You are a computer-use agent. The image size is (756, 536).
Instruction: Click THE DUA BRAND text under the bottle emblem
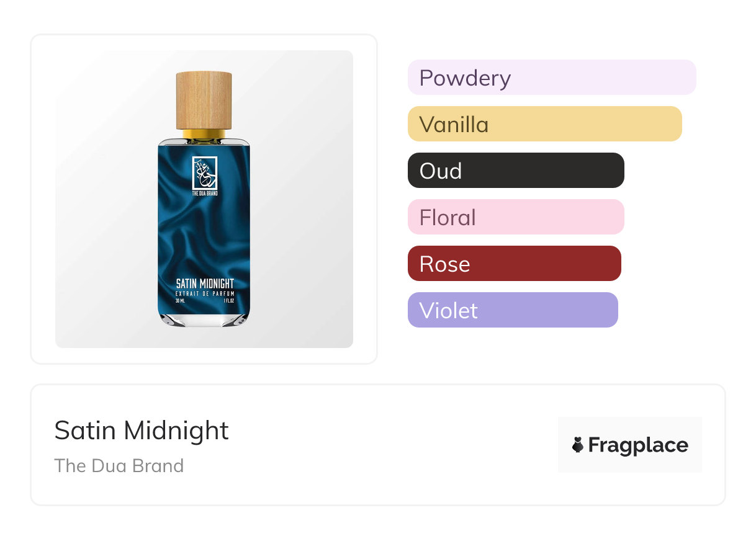pyautogui.click(x=204, y=194)
